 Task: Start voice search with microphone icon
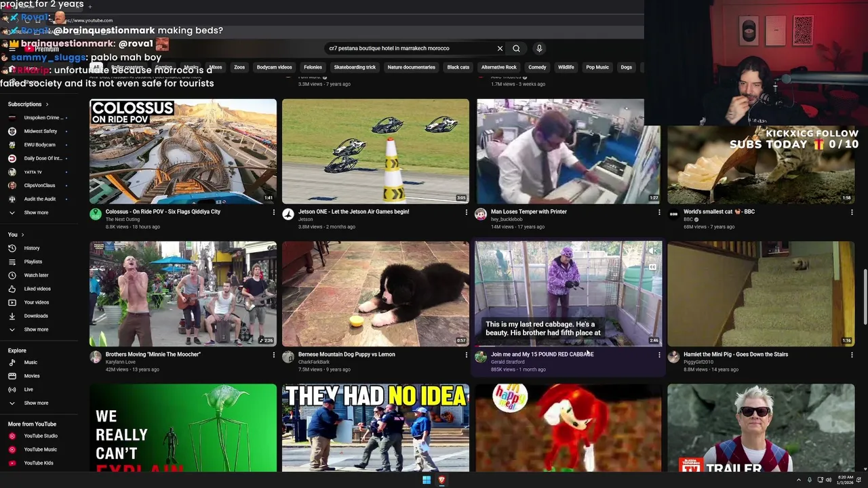pyautogui.click(x=539, y=48)
